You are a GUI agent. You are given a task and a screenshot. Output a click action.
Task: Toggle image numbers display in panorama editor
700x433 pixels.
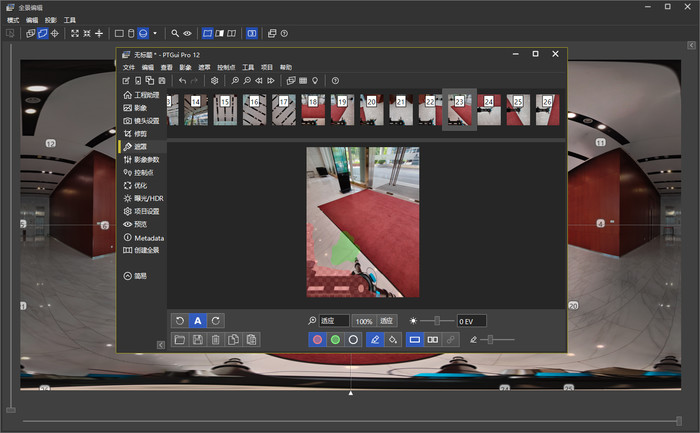pos(252,33)
